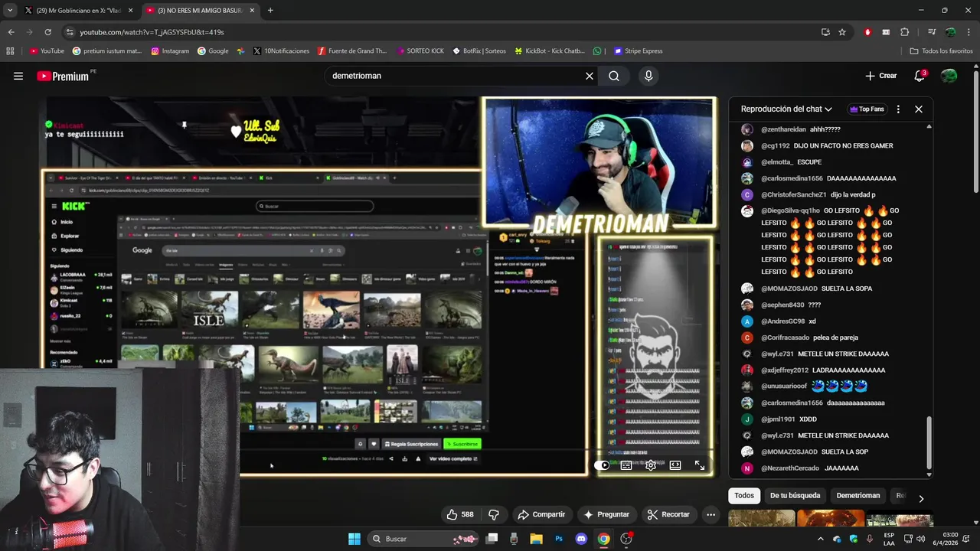This screenshot has height=551, width=980.
Task: Enter fullscreen video mode
Action: click(700, 465)
